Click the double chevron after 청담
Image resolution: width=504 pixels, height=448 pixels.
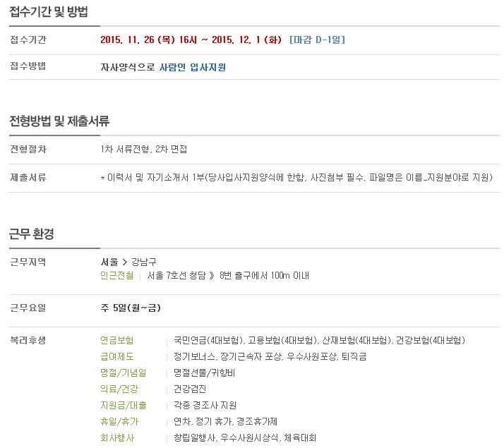click(x=212, y=276)
